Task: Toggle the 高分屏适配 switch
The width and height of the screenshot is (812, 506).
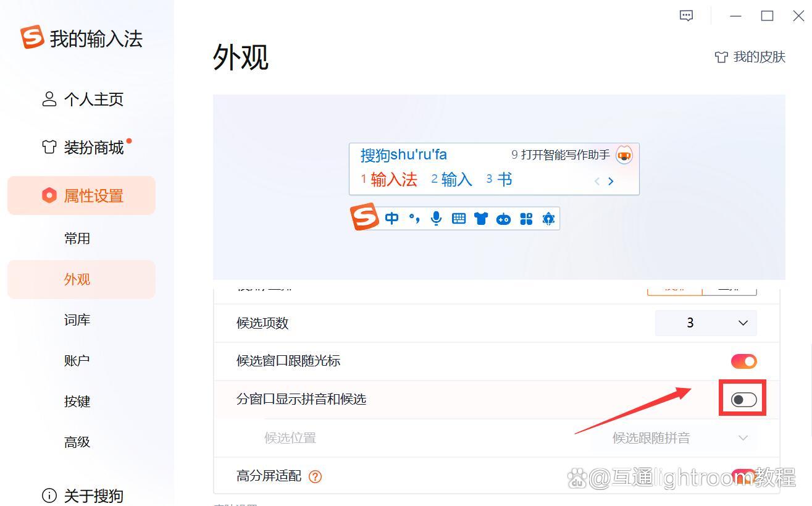Action: [743, 476]
